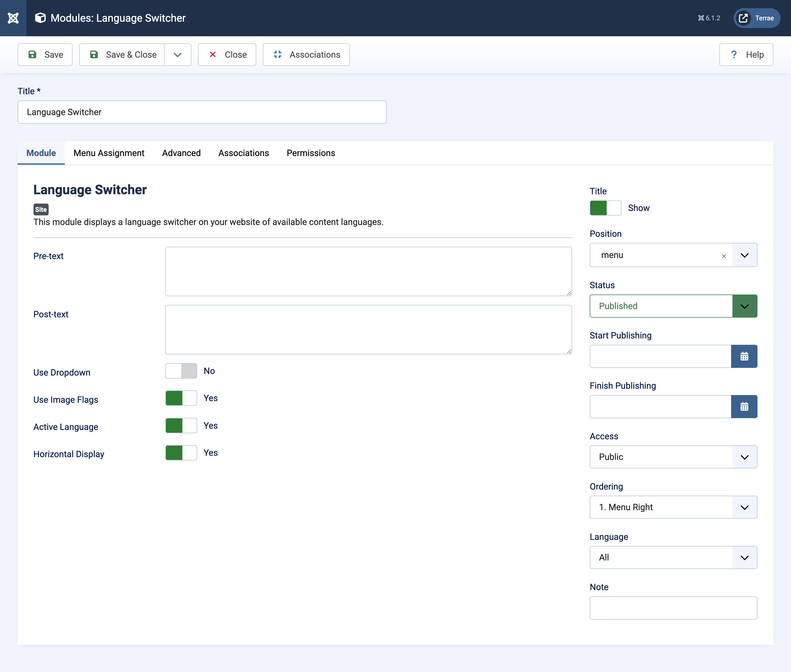Click Save & Close
The height and width of the screenshot is (672, 791).
122,54
